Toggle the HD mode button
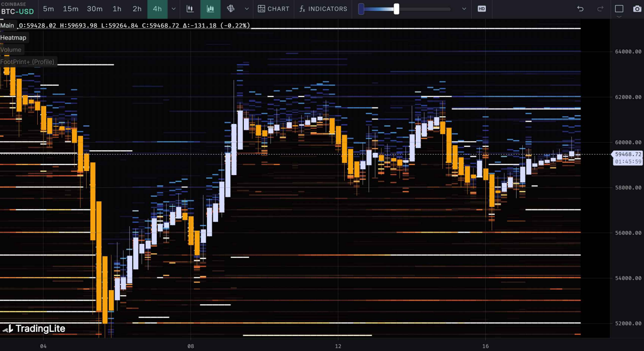 tap(481, 9)
